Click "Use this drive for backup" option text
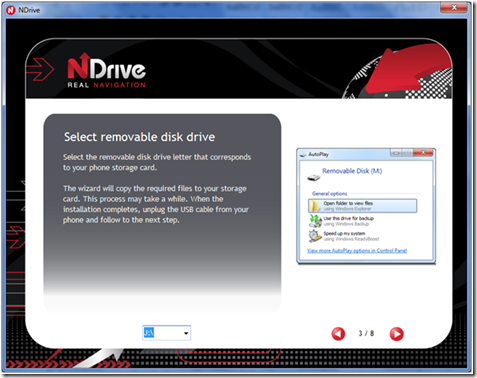The width and height of the screenshot is (477, 378). coord(348,218)
